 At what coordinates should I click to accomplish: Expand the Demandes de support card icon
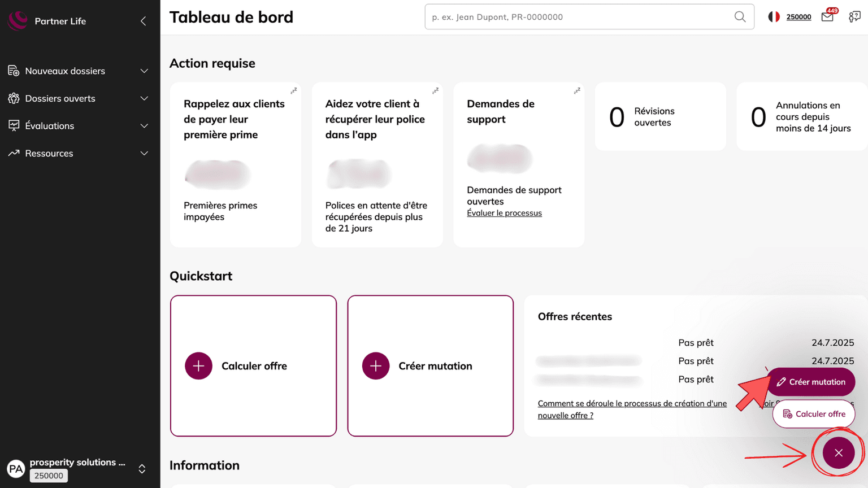pos(577,91)
